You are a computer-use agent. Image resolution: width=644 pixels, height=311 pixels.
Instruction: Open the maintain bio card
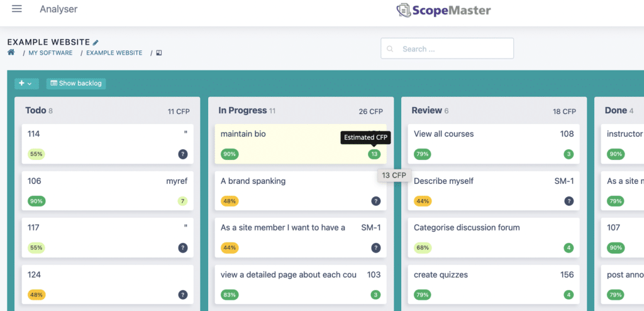pyautogui.click(x=300, y=144)
